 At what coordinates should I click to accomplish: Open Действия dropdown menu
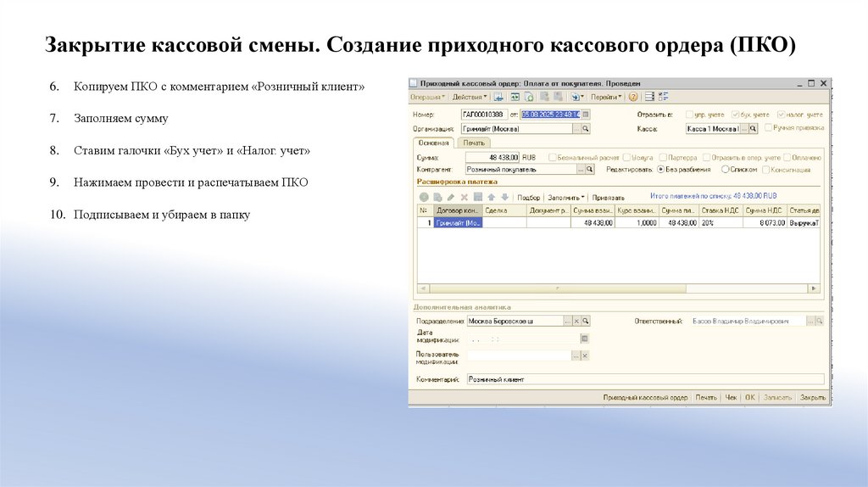[x=470, y=97]
